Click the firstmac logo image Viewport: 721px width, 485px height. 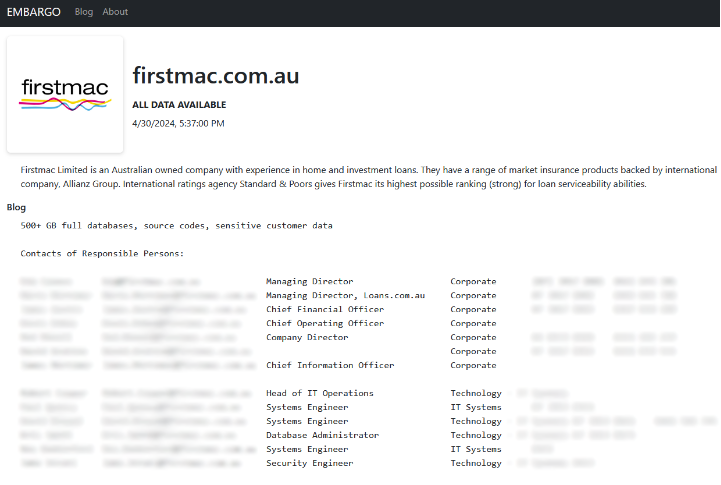[65, 94]
